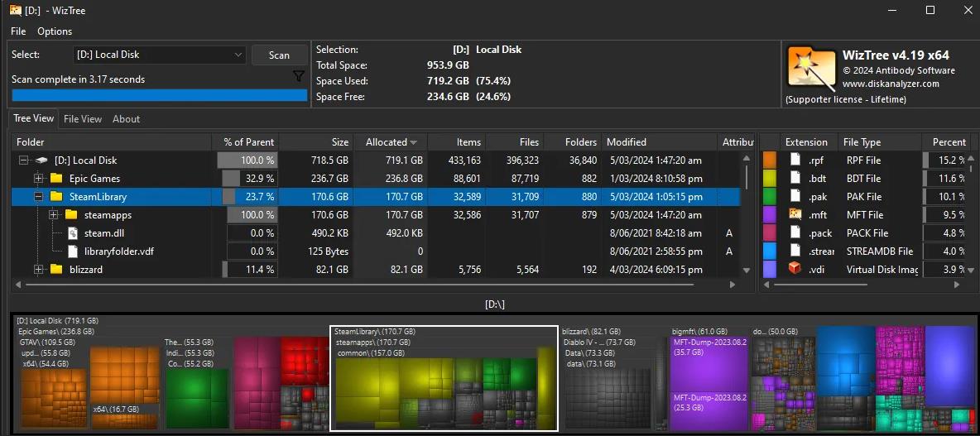Open the drive selection dropdown
The height and width of the screenshot is (436, 980).
click(x=160, y=55)
